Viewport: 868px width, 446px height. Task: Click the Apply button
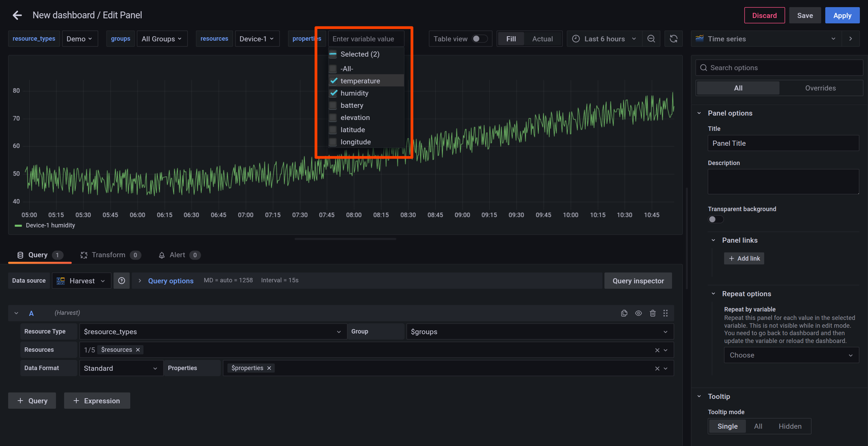pyautogui.click(x=842, y=15)
